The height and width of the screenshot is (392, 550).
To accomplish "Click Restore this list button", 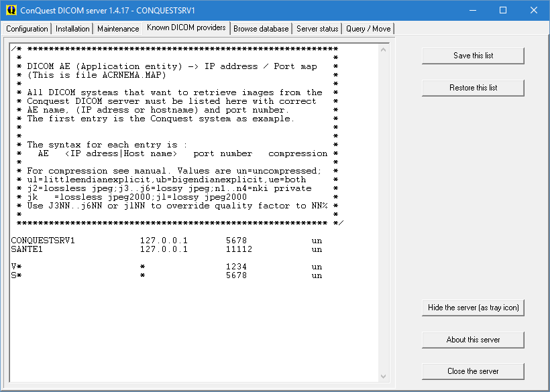I will click(x=473, y=88).
